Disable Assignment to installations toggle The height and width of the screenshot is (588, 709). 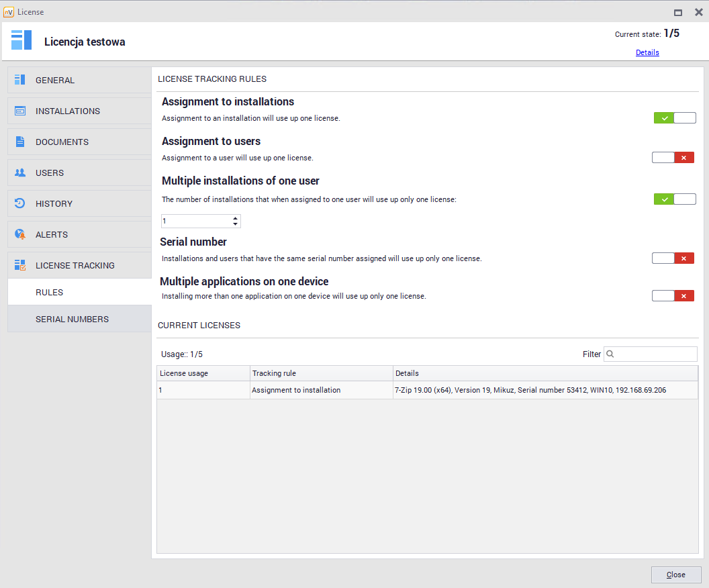pyautogui.click(x=675, y=118)
